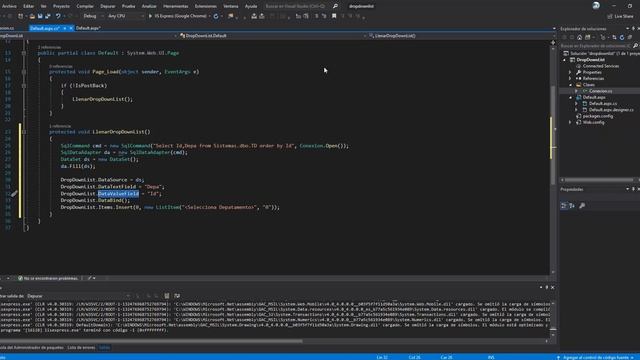Click the highlighted DataValueField text
640x360 pixels.
118,193
